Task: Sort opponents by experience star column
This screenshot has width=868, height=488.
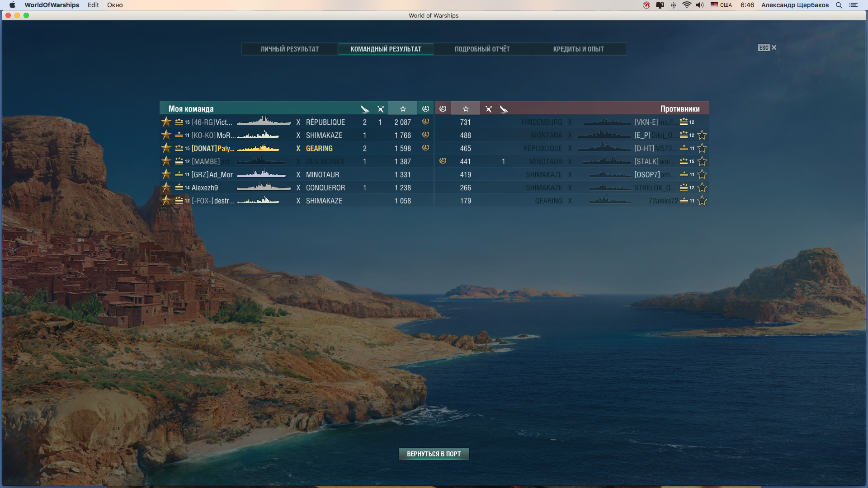Action: click(466, 108)
